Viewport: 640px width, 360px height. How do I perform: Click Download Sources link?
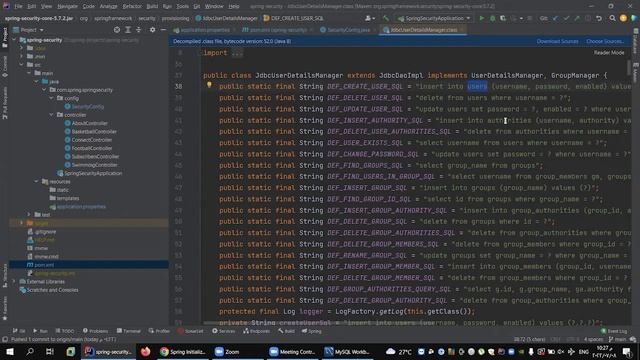pos(557,41)
